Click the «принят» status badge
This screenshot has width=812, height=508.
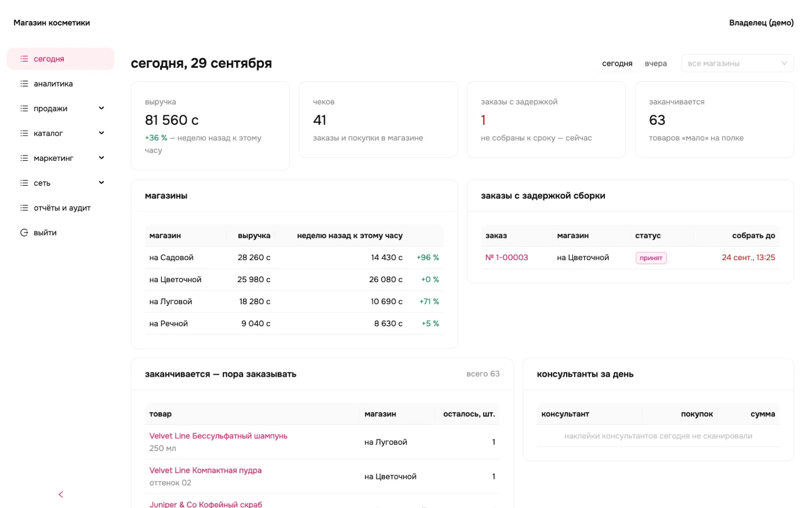point(651,258)
